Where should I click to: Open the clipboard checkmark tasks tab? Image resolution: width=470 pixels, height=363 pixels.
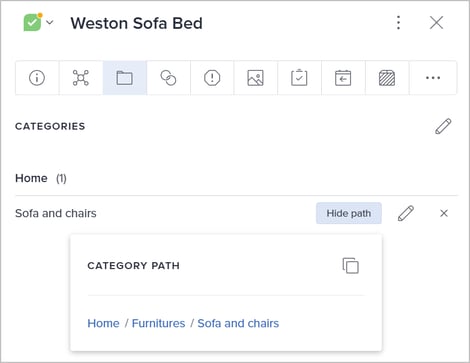pos(299,78)
